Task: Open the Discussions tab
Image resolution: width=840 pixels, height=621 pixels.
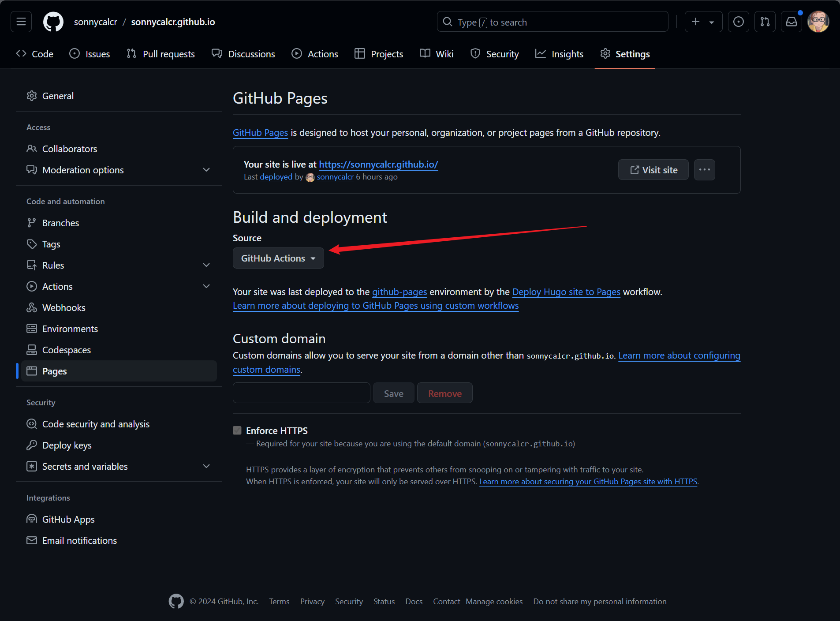Action: pyautogui.click(x=243, y=54)
